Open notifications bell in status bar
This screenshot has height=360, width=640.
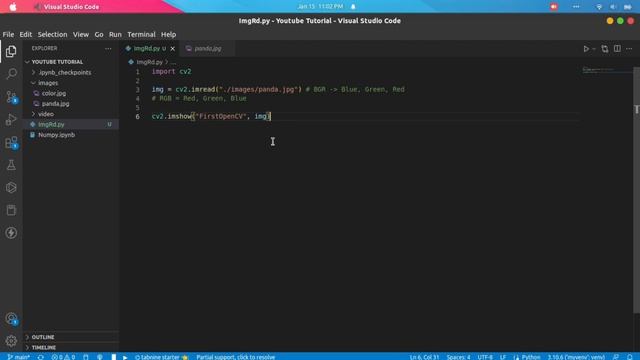pos(629,357)
